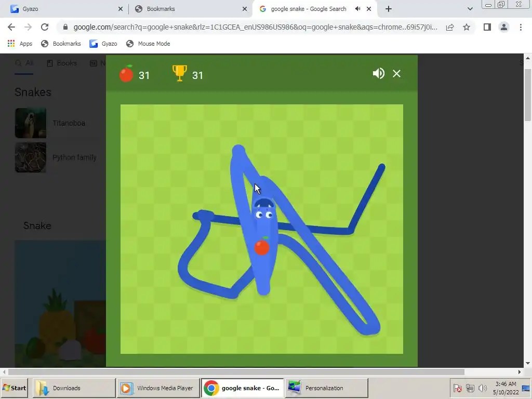Close the google snake tab

pyautogui.click(x=369, y=9)
